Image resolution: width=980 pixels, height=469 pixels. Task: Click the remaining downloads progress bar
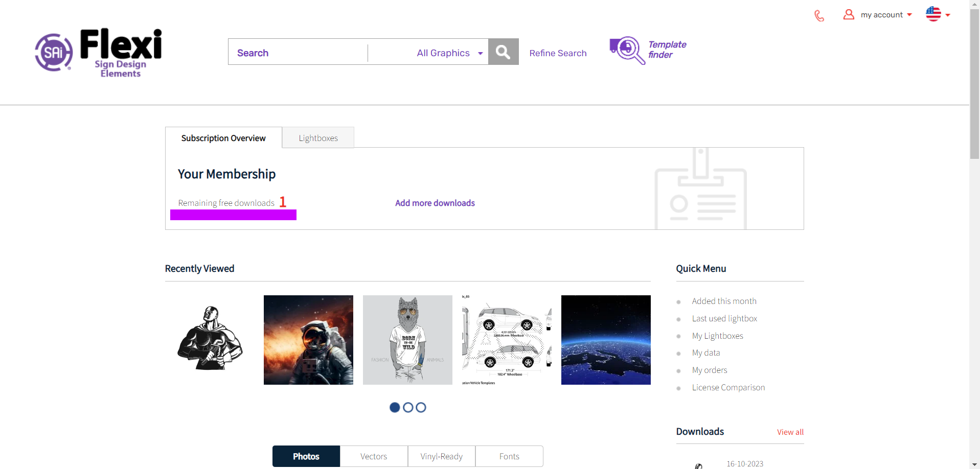pos(233,215)
